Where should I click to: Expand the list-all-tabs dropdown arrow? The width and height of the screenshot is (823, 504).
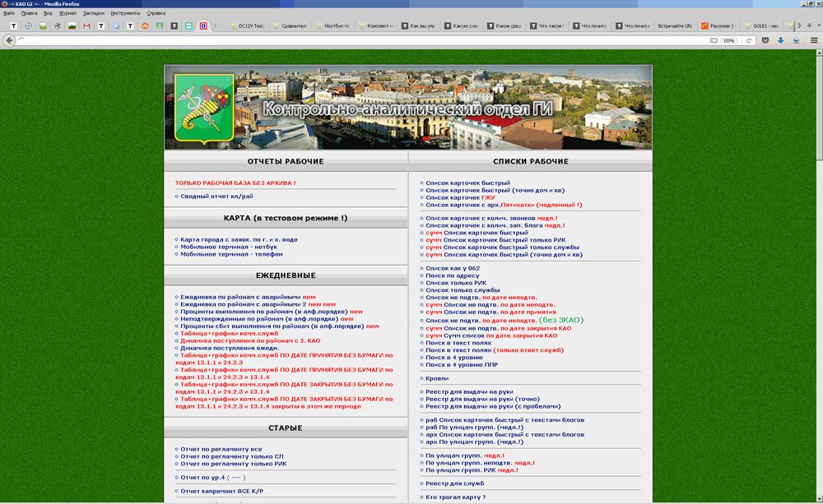pos(818,25)
